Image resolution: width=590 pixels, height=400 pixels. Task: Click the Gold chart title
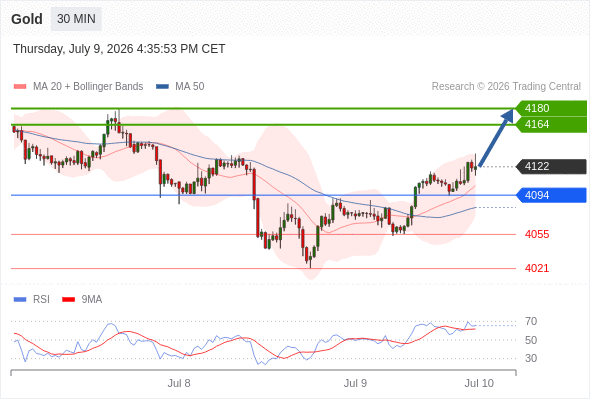click(x=27, y=19)
